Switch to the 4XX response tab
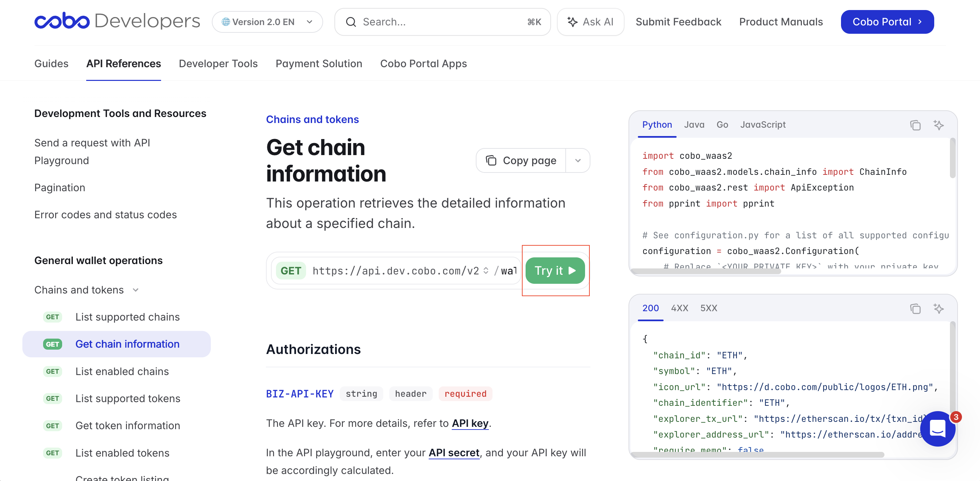The height and width of the screenshot is (481, 980). coord(680,308)
